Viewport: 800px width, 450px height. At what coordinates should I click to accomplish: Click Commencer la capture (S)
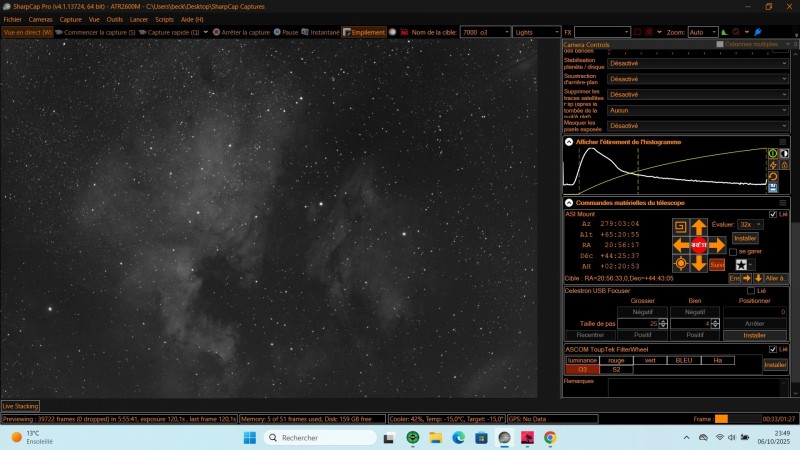[95, 32]
